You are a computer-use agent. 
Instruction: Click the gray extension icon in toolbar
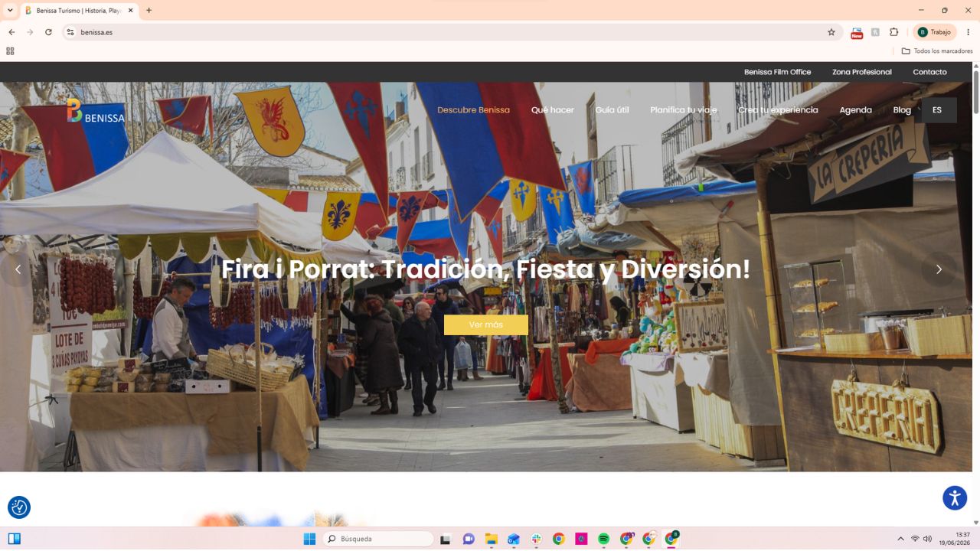tap(875, 32)
